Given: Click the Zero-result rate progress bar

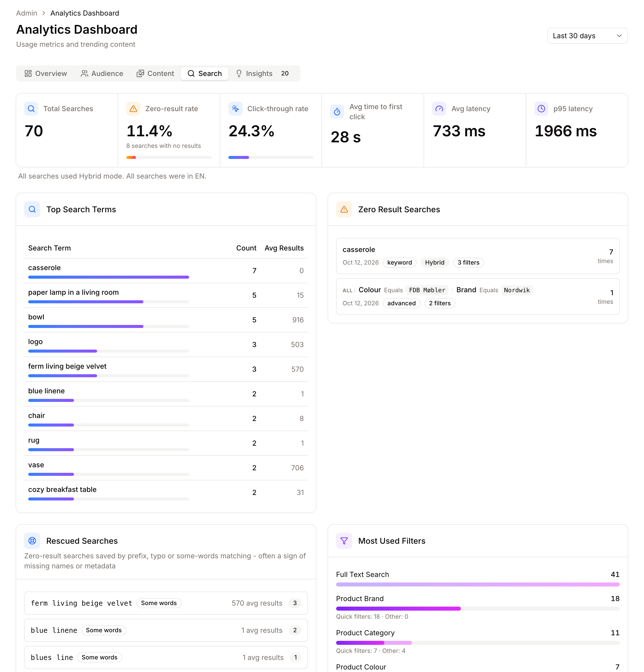Looking at the screenshot, I should tap(169, 157).
